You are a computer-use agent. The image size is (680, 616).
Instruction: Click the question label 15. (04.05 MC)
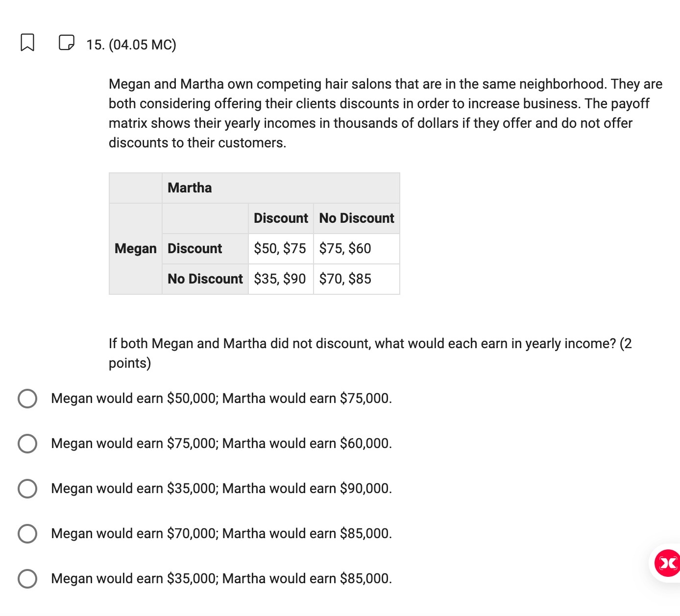(x=131, y=44)
